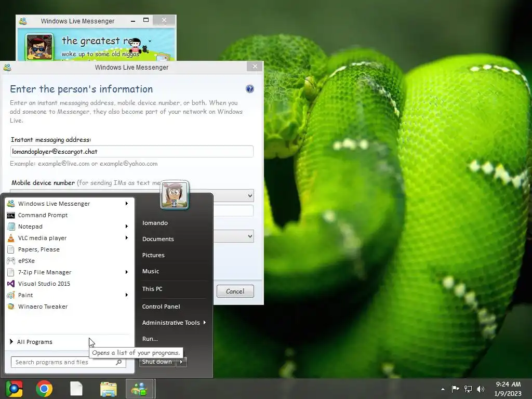The width and height of the screenshot is (532, 399).
Task: Click the Messenger profile avatar picture
Action: pos(39,47)
